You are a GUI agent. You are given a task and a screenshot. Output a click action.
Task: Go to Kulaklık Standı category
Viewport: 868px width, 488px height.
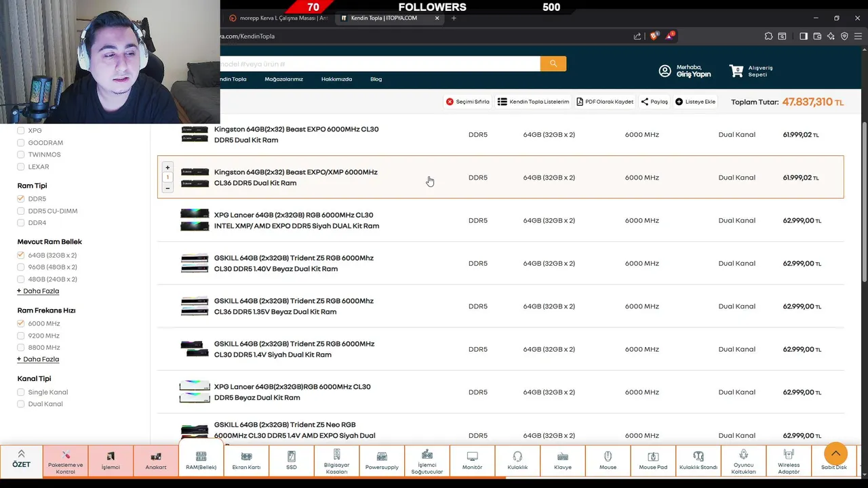698,461
